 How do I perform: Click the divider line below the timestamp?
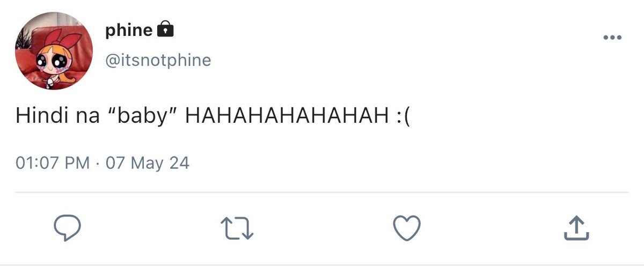[322, 192]
